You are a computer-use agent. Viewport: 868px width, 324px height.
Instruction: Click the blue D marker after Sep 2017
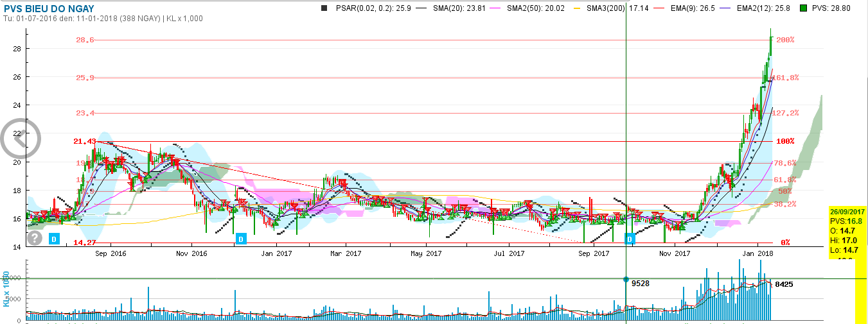pos(630,239)
